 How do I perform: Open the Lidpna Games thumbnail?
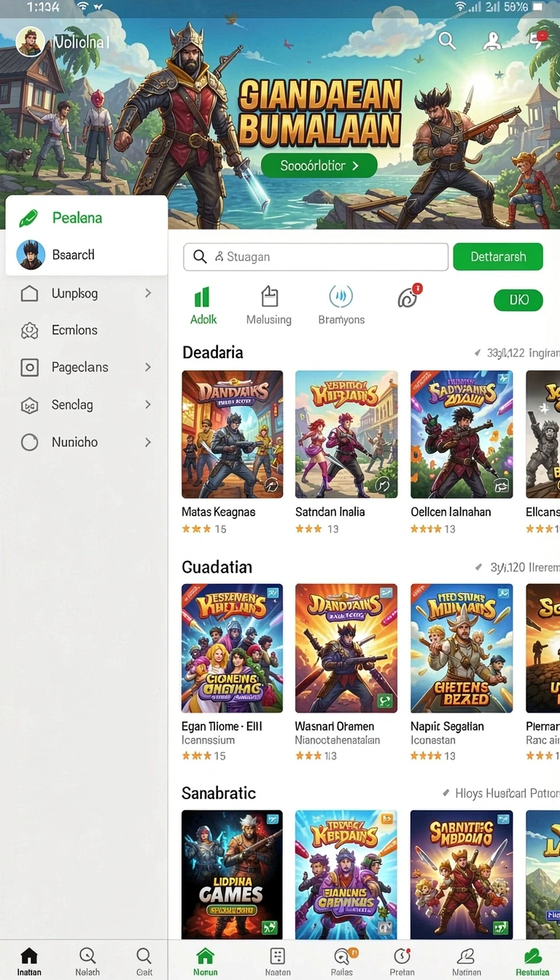[x=232, y=874]
